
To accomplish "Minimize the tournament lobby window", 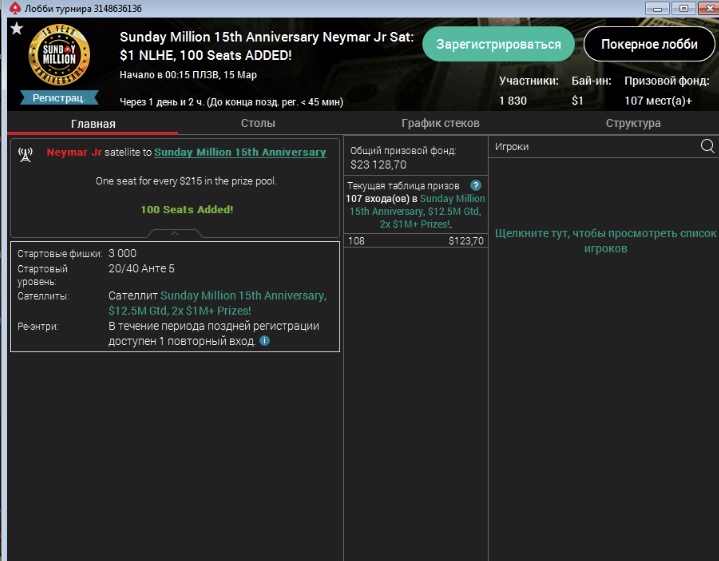I will coord(657,8).
